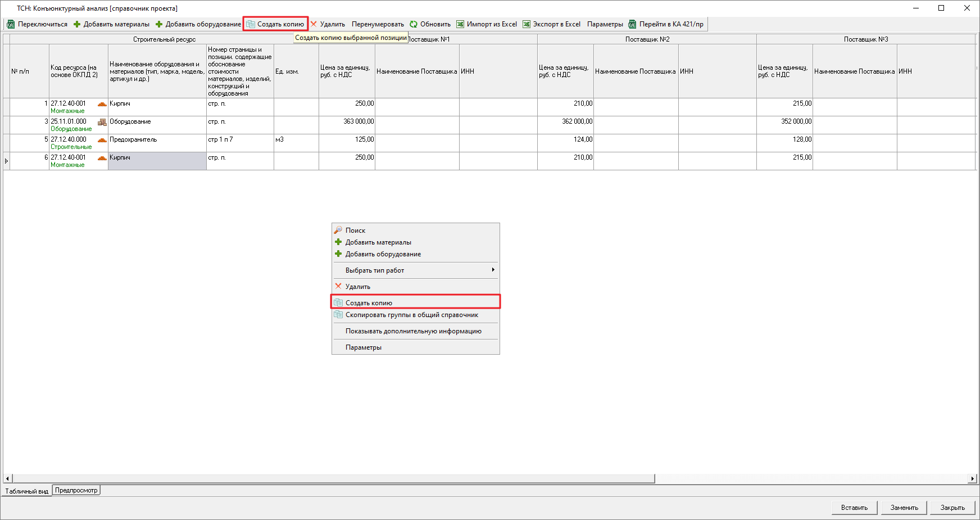The image size is (980, 520).
Task: Switch to the Предпросмотр tab
Action: (76, 490)
